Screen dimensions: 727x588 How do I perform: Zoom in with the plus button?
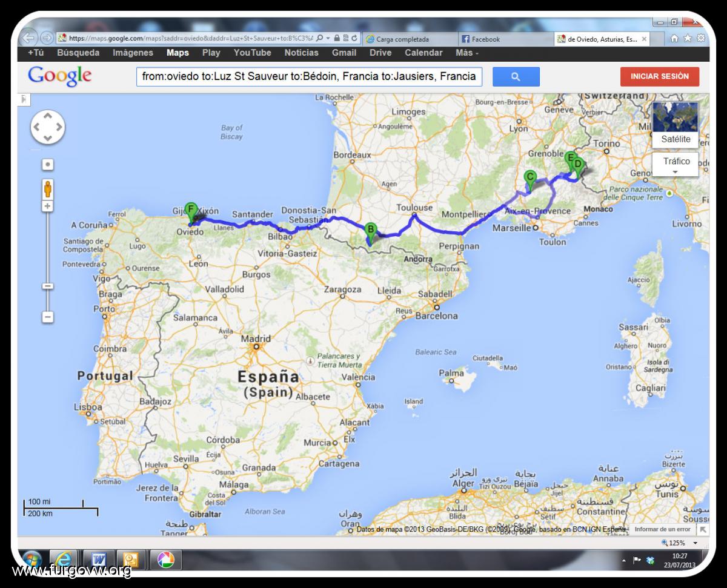click(47, 206)
